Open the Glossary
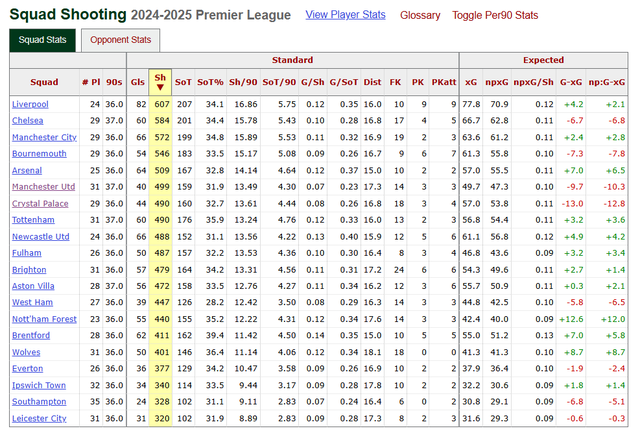 point(420,16)
